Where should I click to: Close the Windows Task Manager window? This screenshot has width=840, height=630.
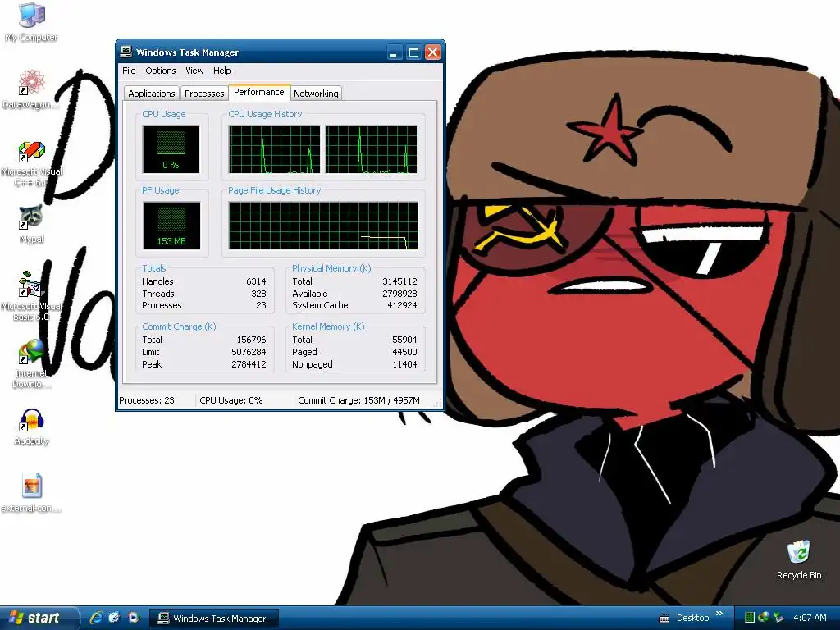click(433, 52)
